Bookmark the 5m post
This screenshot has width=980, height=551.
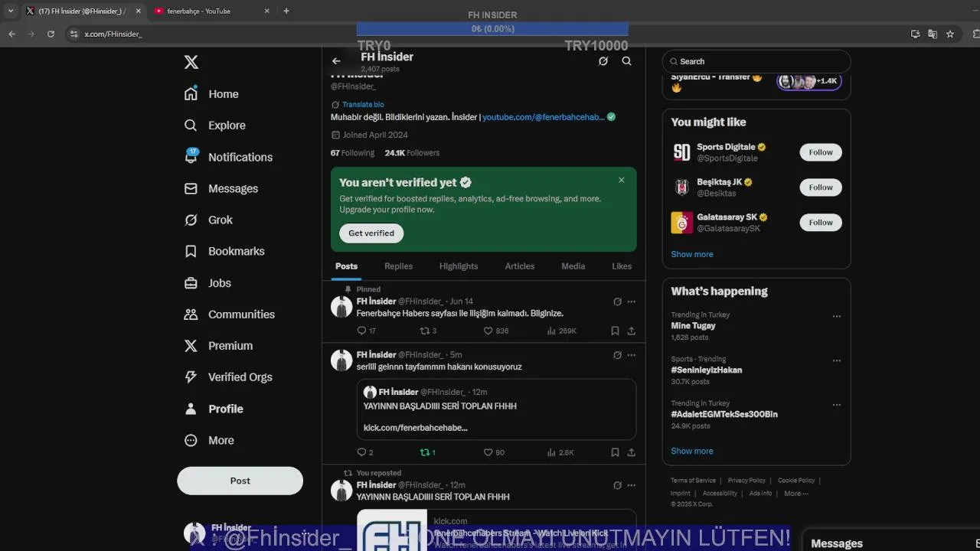(x=615, y=453)
